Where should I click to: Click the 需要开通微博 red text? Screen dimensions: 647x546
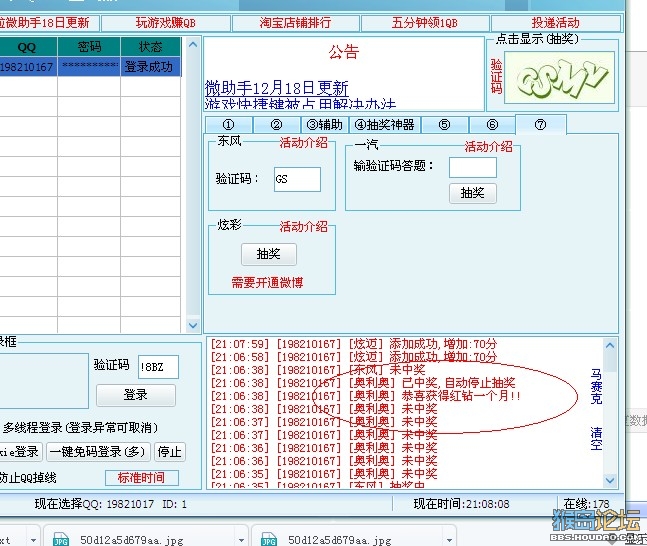tap(267, 283)
